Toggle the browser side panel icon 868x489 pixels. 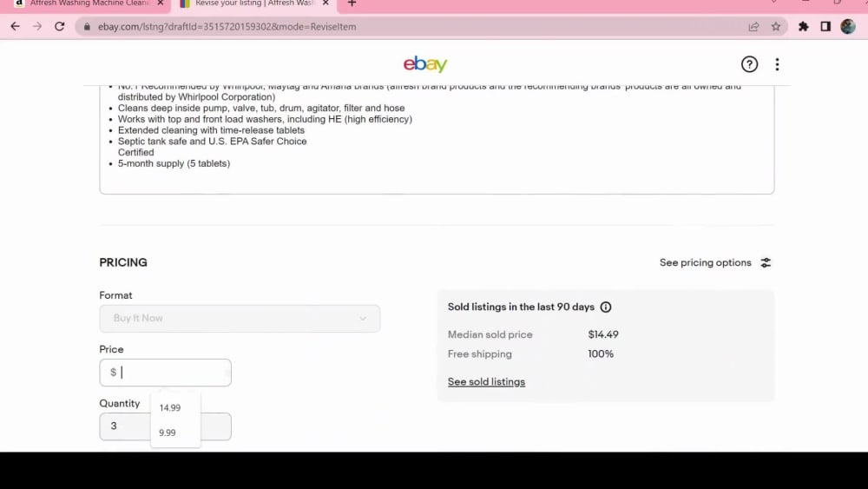coord(825,27)
